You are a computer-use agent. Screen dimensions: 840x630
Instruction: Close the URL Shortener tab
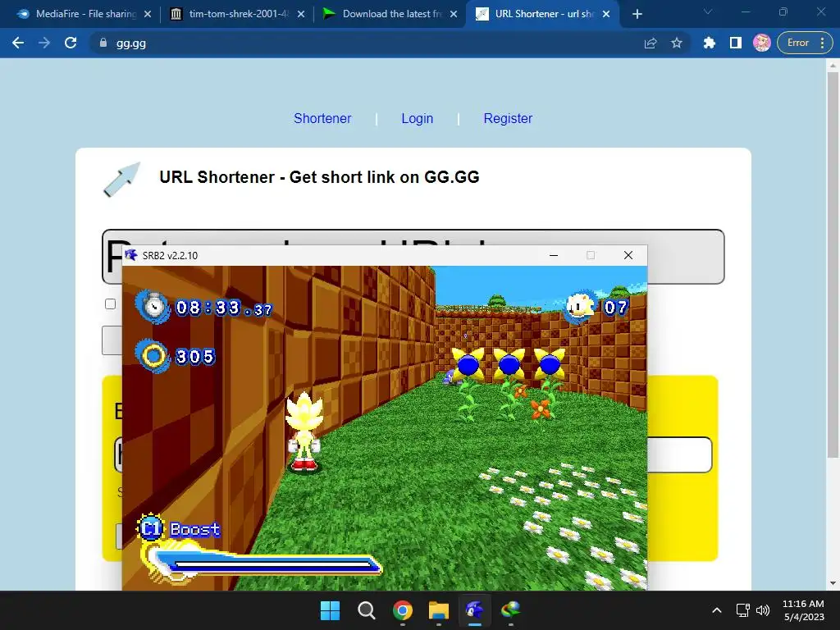pyautogui.click(x=606, y=14)
